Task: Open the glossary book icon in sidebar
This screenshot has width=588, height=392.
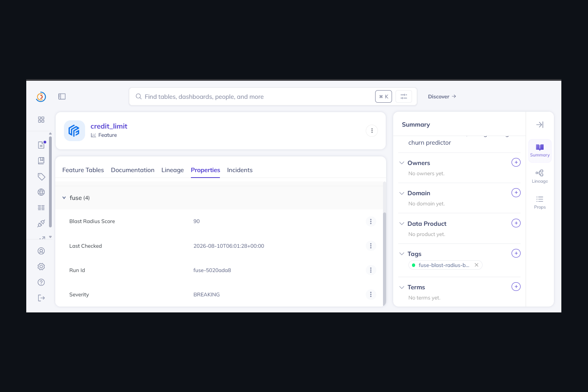Action: click(41, 161)
